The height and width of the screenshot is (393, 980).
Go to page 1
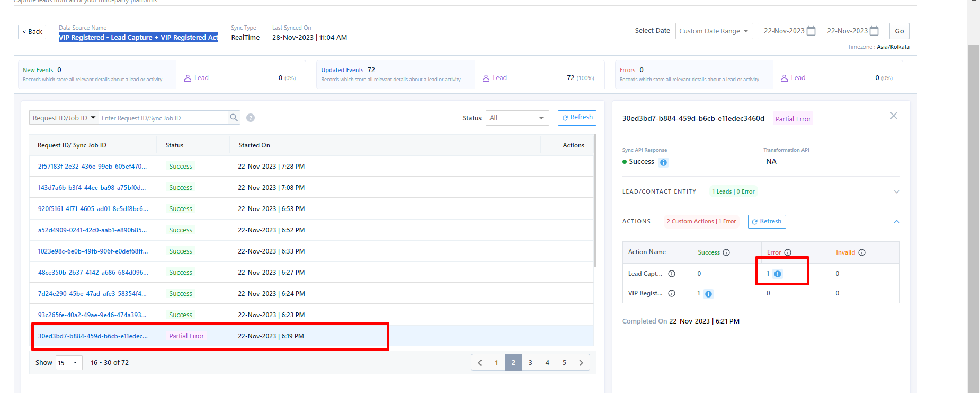click(x=496, y=363)
